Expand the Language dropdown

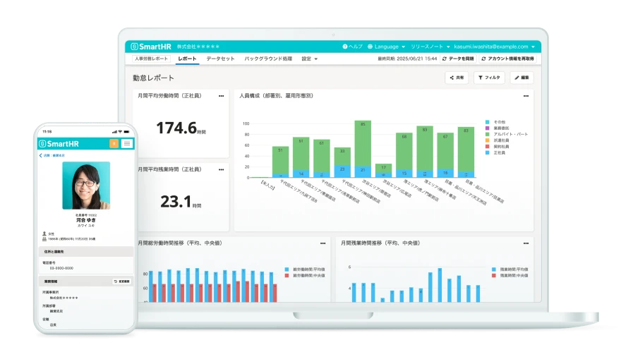point(386,47)
